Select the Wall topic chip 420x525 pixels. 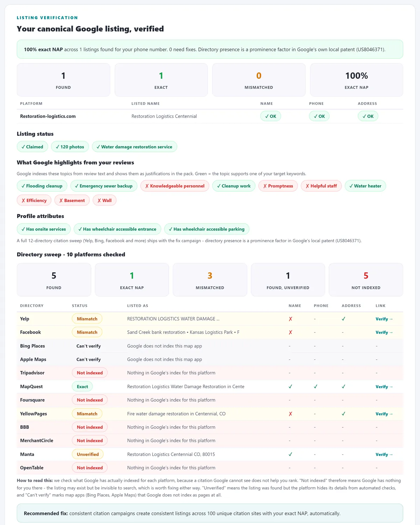(105, 200)
